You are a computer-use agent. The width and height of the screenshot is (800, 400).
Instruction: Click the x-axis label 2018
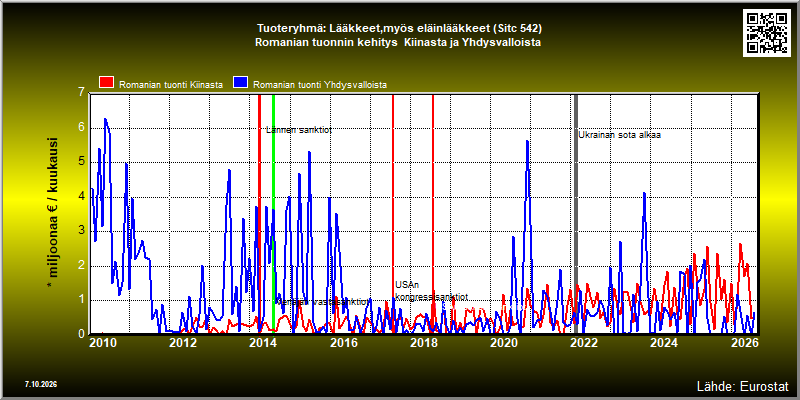422,342
